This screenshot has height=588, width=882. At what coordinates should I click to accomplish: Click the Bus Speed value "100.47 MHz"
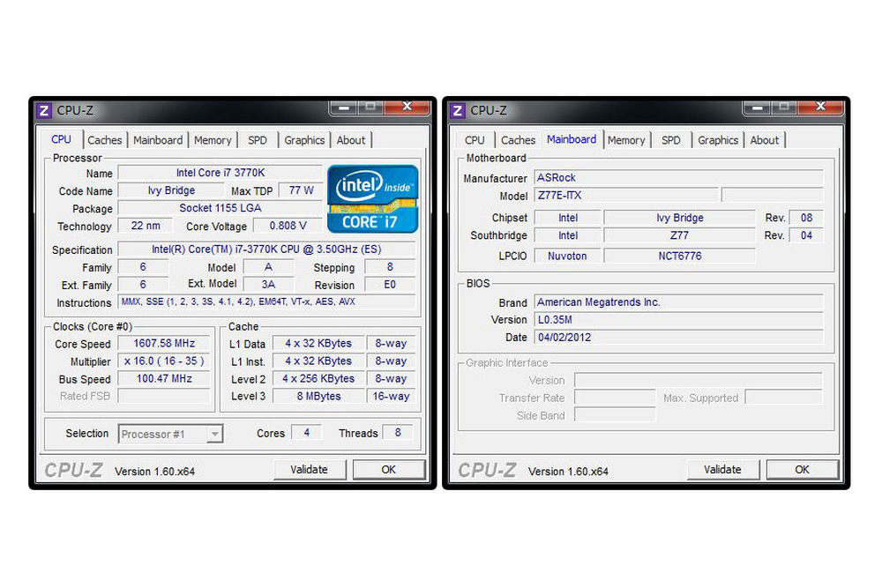click(x=164, y=379)
